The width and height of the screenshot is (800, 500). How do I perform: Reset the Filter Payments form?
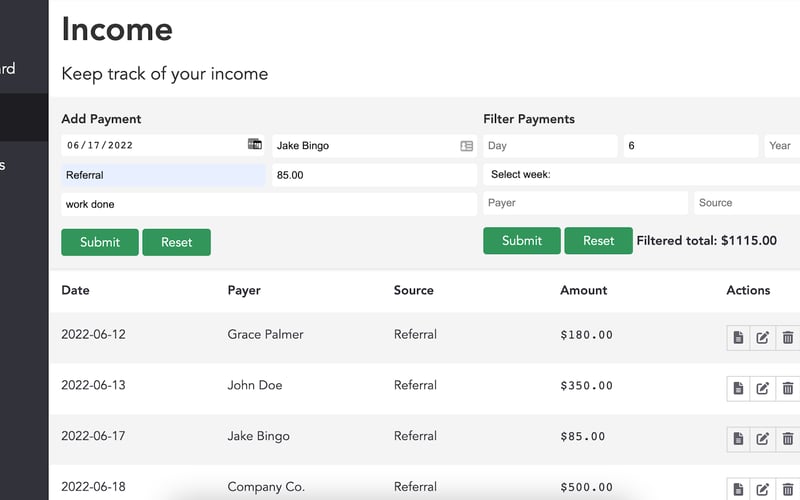click(x=598, y=241)
